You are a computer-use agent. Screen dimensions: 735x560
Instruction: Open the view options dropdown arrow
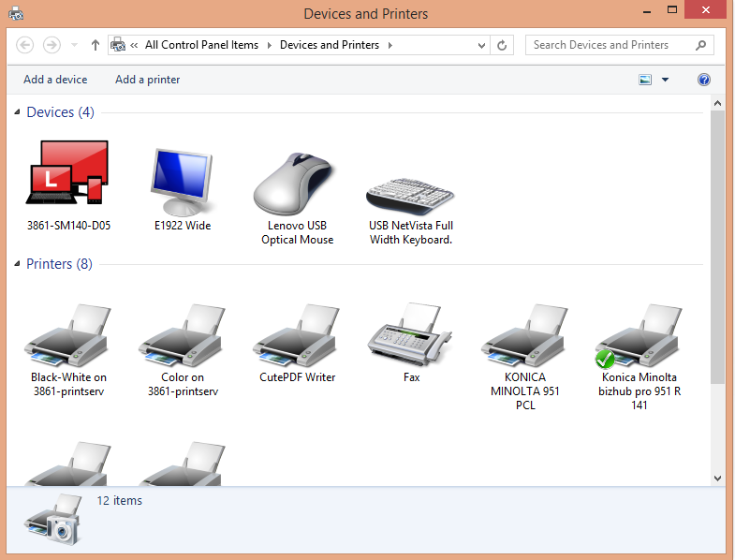665,80
